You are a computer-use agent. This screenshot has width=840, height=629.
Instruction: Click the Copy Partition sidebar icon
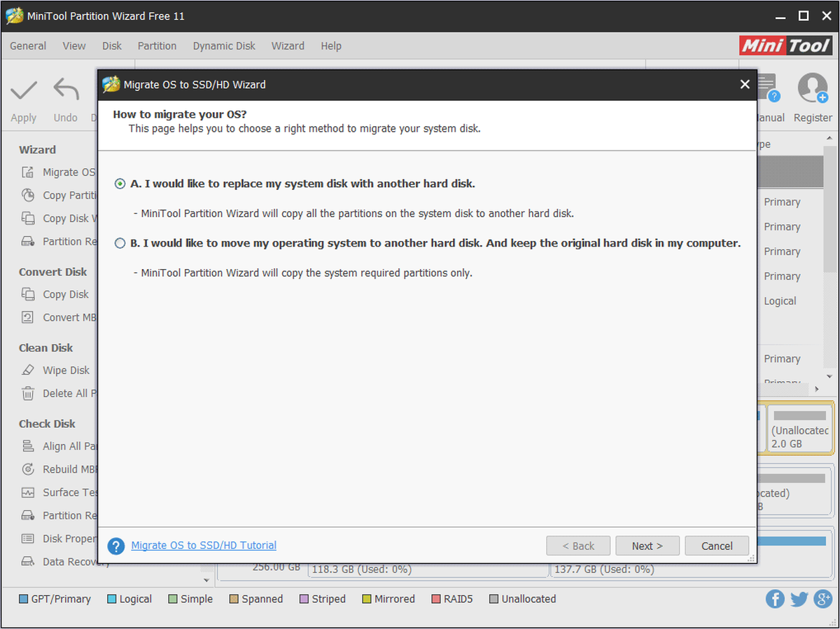point(28,195)
